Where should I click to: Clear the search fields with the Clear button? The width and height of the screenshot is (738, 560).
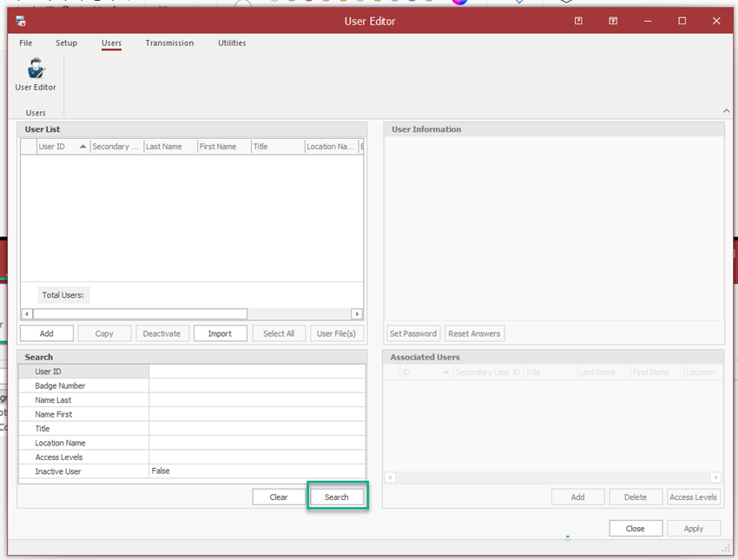[279, 497]
